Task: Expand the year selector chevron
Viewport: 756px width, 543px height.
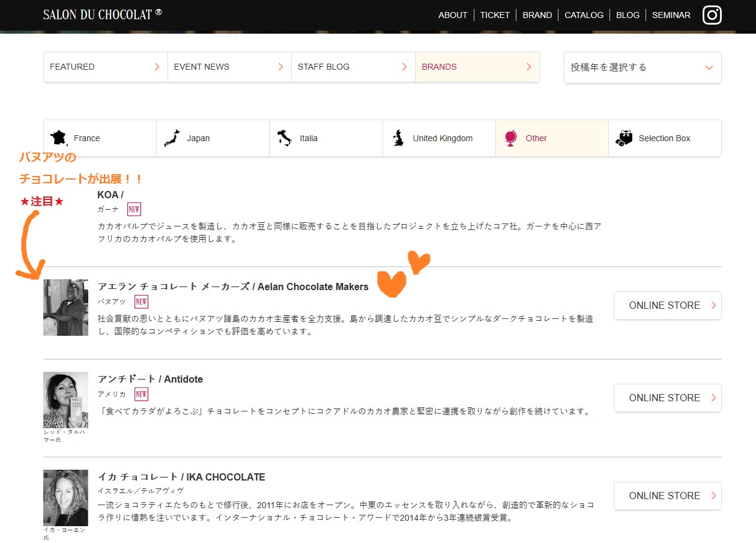Action: [709, 67]
